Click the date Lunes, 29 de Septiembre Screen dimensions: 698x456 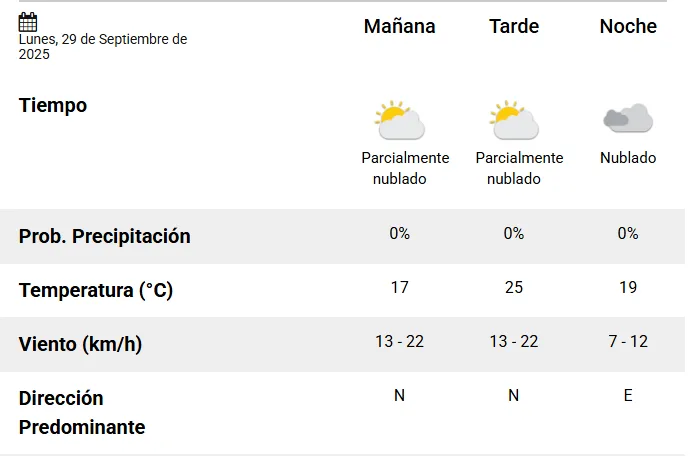click(x=103, y=46)
